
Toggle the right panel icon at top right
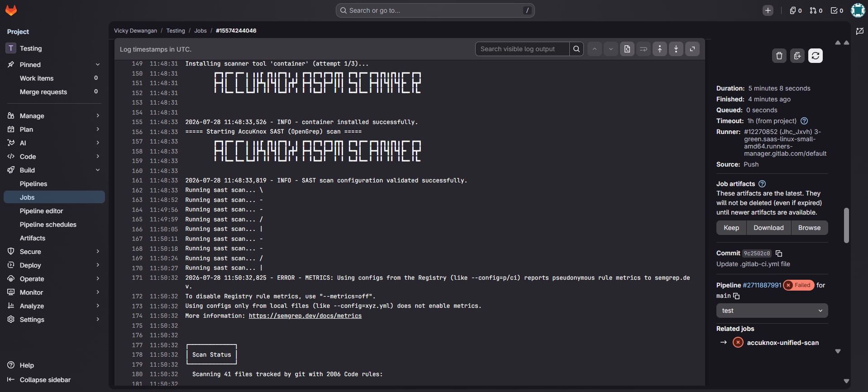860,31
